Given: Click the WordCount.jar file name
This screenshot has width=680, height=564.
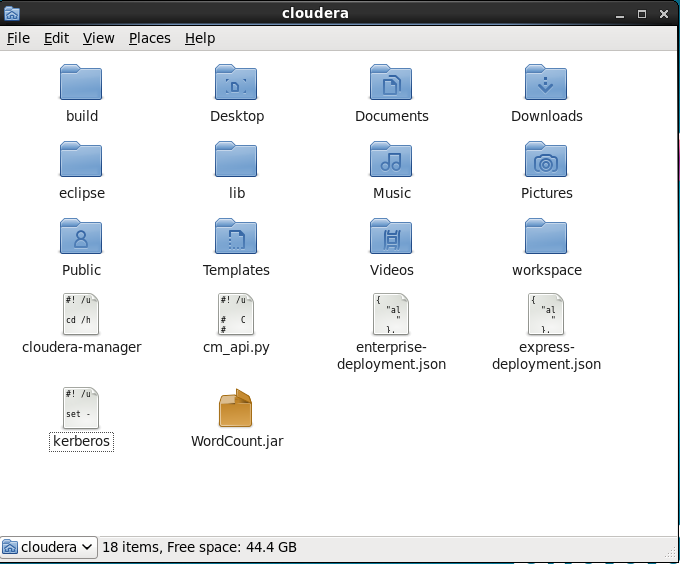Looking at the screenshot, I should pyautogui.click(x=237, y=441).
